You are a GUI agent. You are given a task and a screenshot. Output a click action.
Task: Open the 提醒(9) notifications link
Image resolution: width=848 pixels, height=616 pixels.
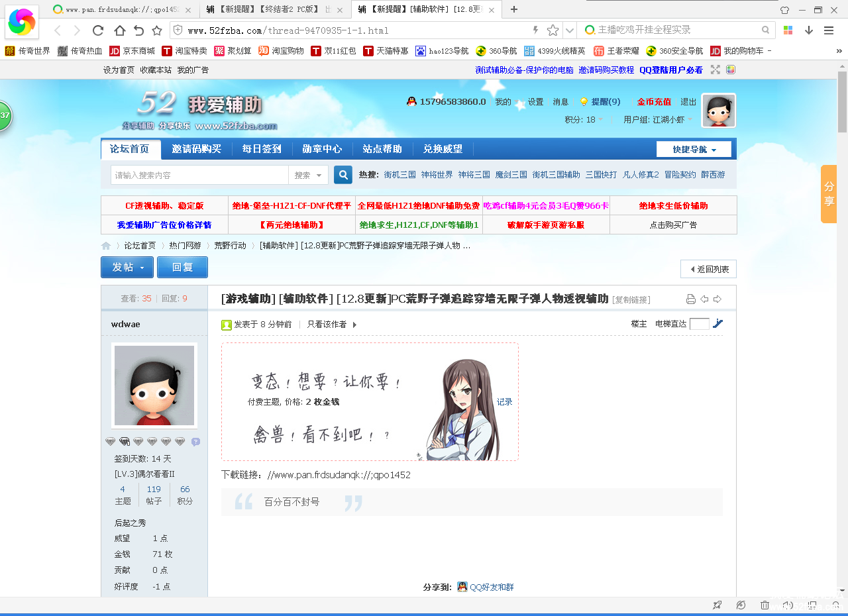coord(606,102)
